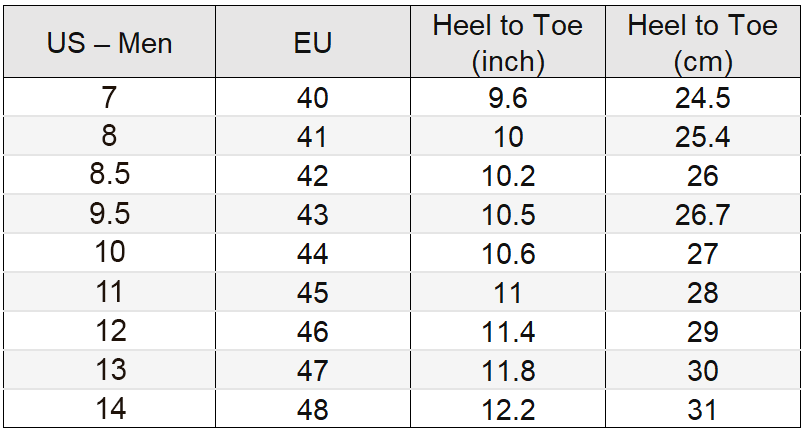Click EU size 46 cell
Screen dimensions: 804x431
pos(313,331)
